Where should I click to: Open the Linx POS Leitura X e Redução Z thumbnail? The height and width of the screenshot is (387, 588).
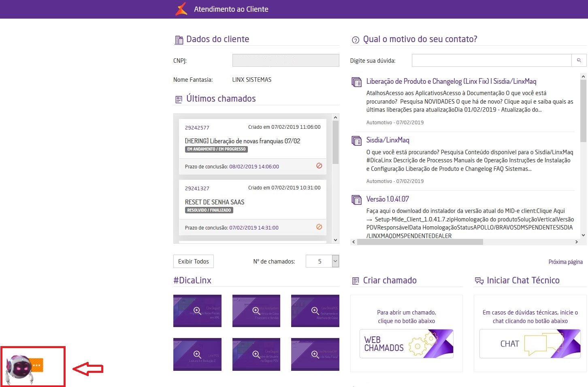point(197,354)
